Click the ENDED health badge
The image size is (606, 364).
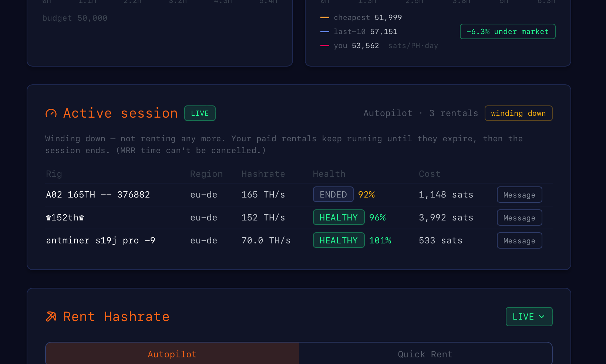click(x=333, y=195)
